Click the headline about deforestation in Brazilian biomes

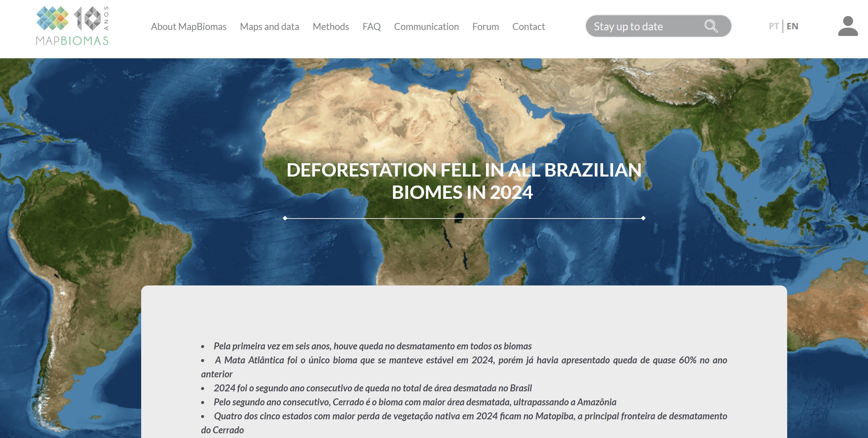pyautogui.click(x=464, y=181)
